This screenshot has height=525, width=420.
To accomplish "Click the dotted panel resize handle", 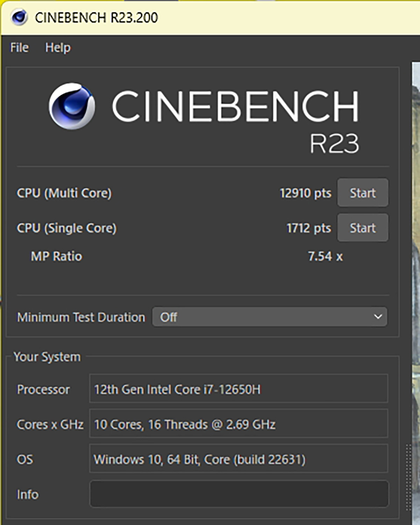I will [408, 478].
